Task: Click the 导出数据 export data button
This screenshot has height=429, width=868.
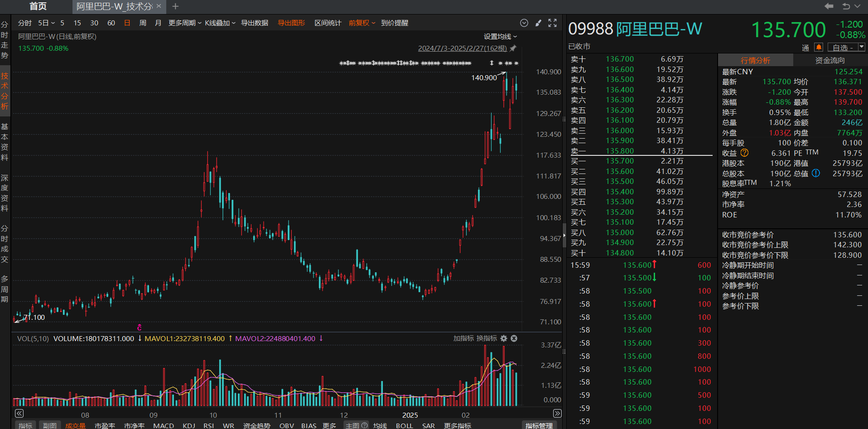Action: tap(255, 23)
